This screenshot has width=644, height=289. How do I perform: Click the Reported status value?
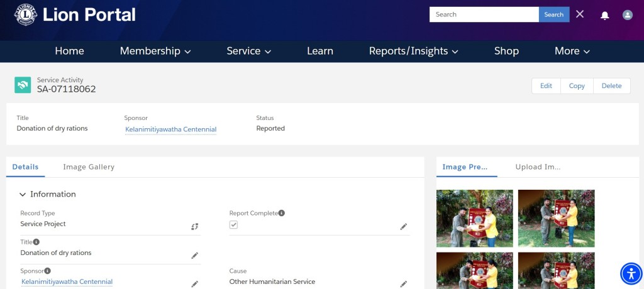[270, 129]
